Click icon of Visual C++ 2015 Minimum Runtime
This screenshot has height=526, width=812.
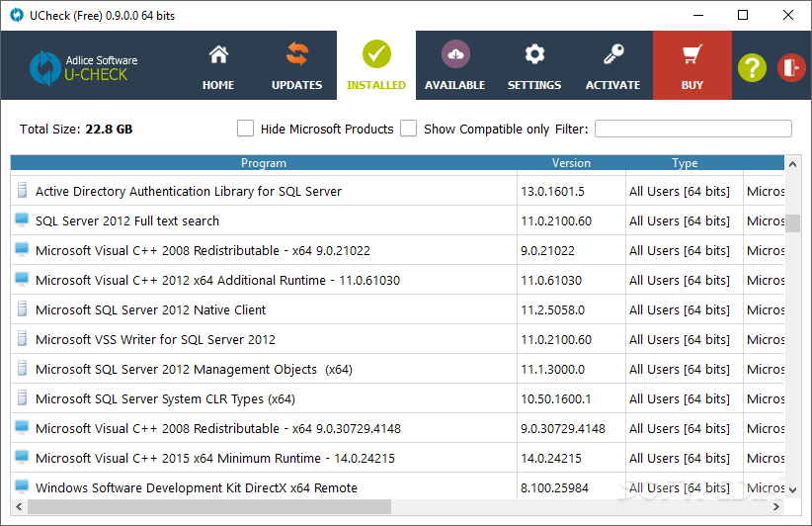(x=22, y=457)
